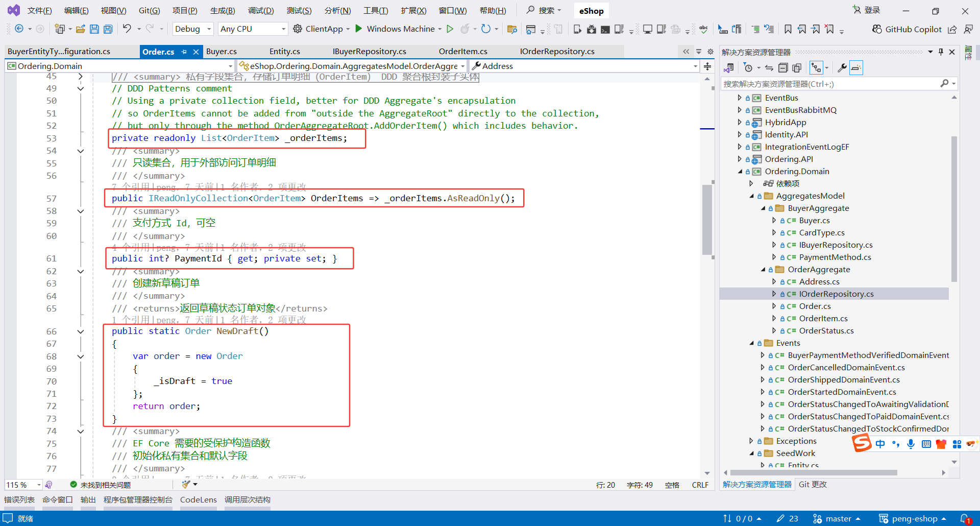Open the 调试(D) menu

coord(261,10)
